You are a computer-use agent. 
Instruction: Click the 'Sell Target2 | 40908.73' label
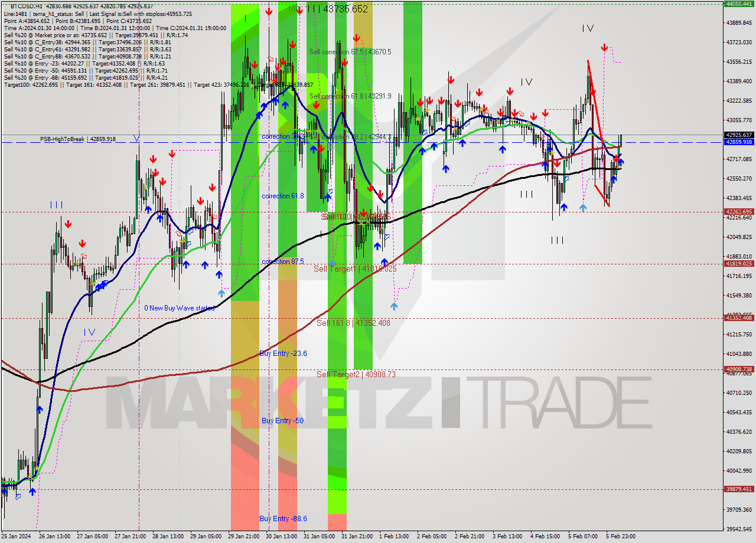[356, 374]
